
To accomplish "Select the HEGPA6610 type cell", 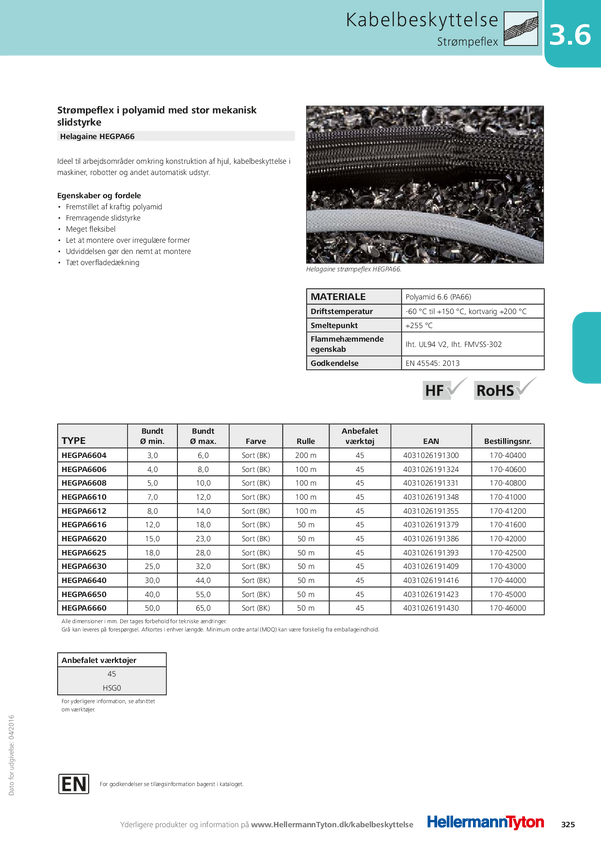I will tap(92, 497).
